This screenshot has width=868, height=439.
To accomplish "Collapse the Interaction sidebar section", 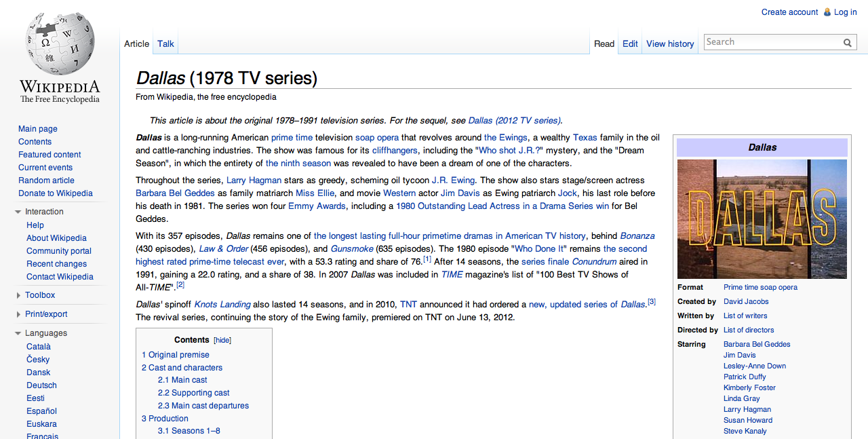I will 18,212.
